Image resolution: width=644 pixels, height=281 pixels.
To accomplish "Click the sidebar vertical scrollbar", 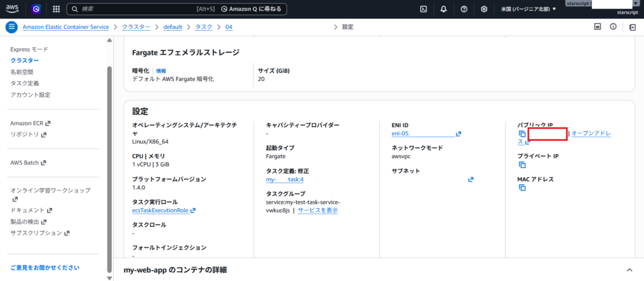I will click(x=109, y=157).
